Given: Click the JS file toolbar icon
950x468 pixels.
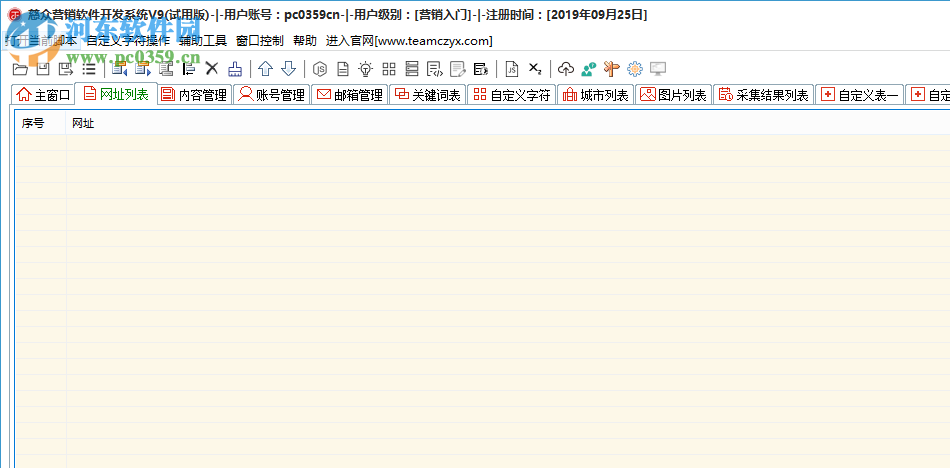Looking at the screenshot, I should (513, 69).
